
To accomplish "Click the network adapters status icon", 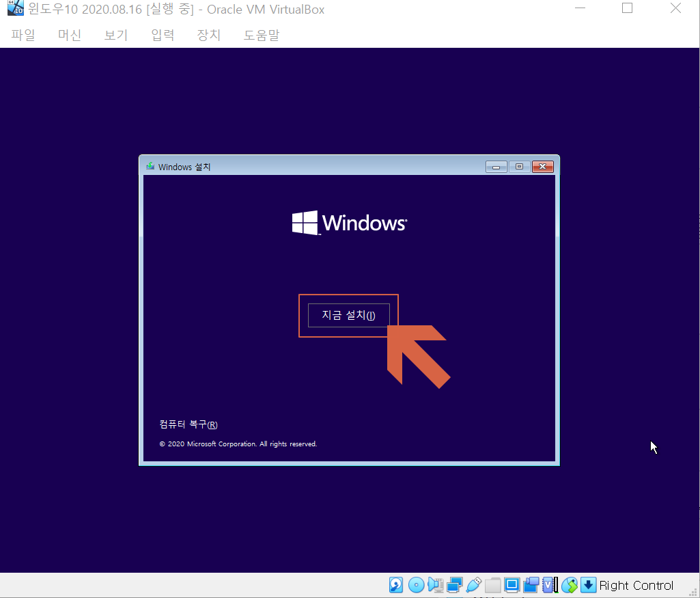I will click(x=454, y=584).
